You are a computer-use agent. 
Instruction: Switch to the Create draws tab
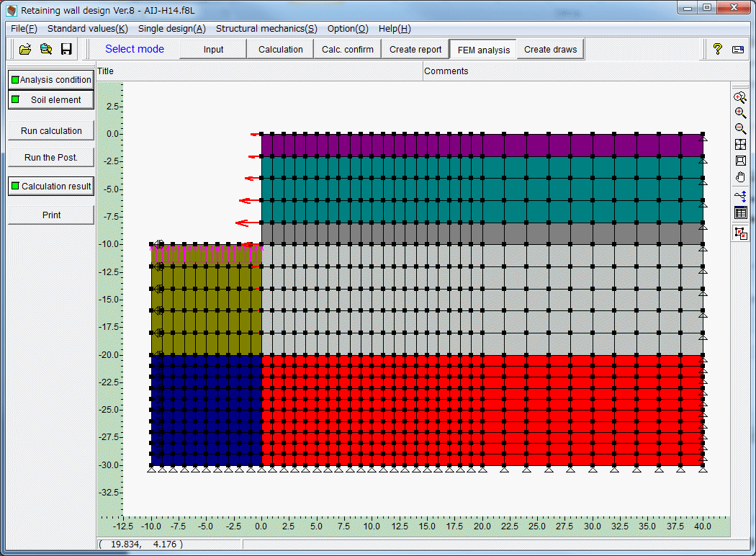coord(550,49)
